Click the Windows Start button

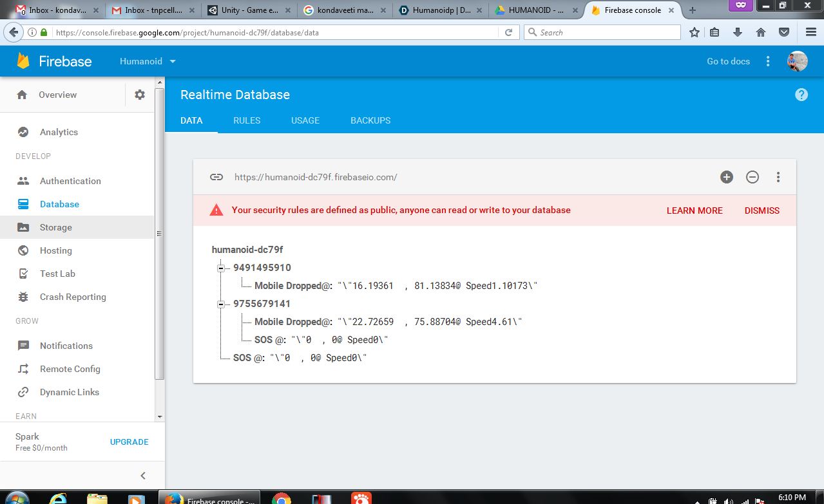pos(17,499)
